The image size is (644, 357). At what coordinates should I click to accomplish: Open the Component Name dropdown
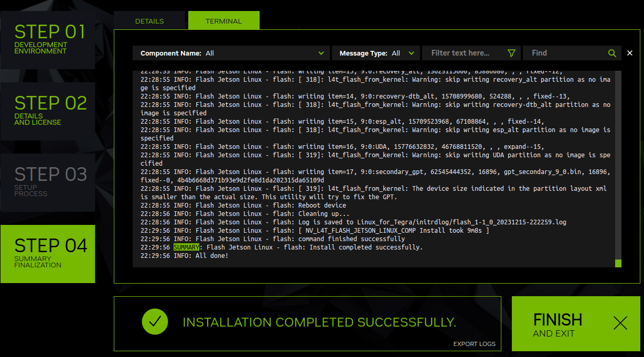(231, 53)
